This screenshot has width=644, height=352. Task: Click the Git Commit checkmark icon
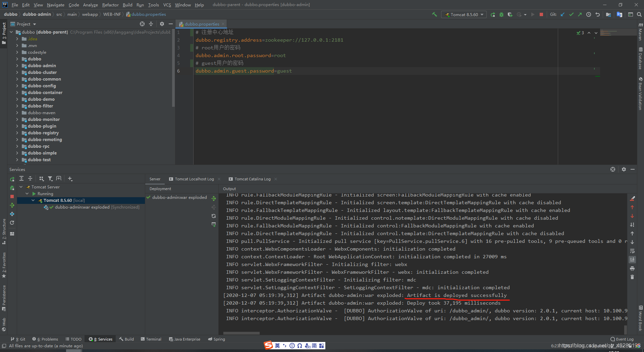[571, 14]
